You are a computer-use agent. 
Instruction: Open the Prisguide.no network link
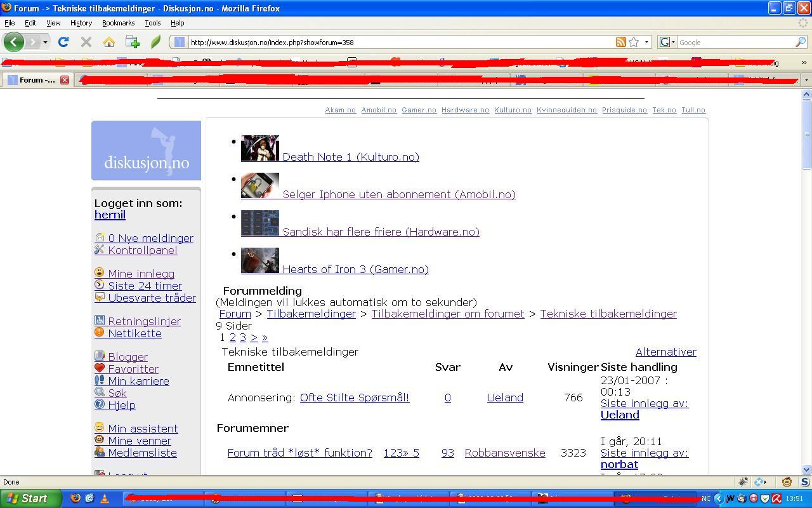(x=624, y=110)
